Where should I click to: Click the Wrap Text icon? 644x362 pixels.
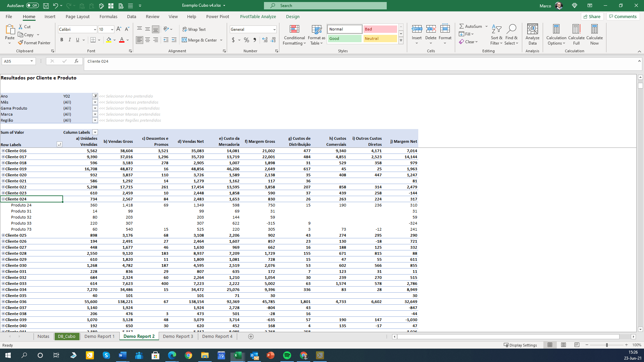(x=184, y=29)
